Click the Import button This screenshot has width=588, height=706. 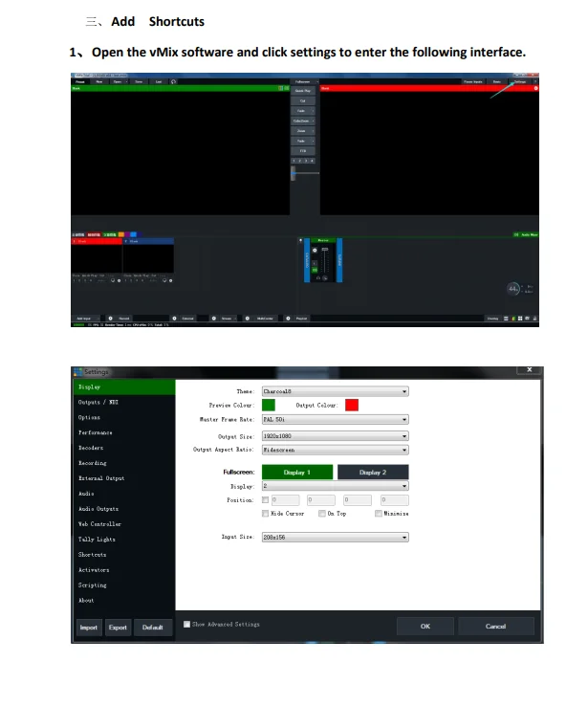point(89,628)
